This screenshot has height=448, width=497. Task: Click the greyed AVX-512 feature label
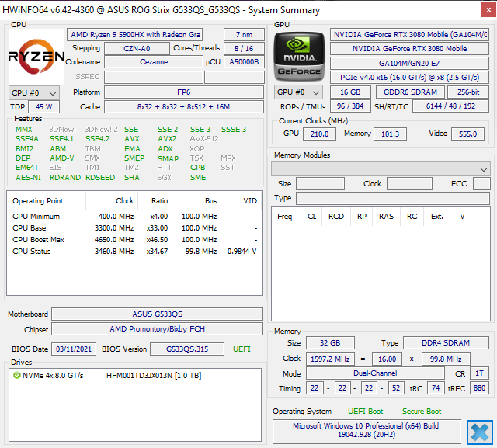click(204, 139)
